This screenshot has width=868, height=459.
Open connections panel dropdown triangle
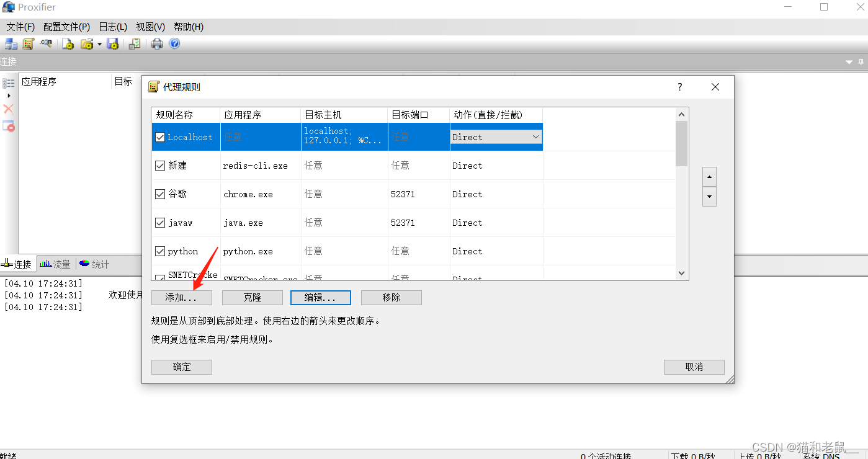[849, 62]
